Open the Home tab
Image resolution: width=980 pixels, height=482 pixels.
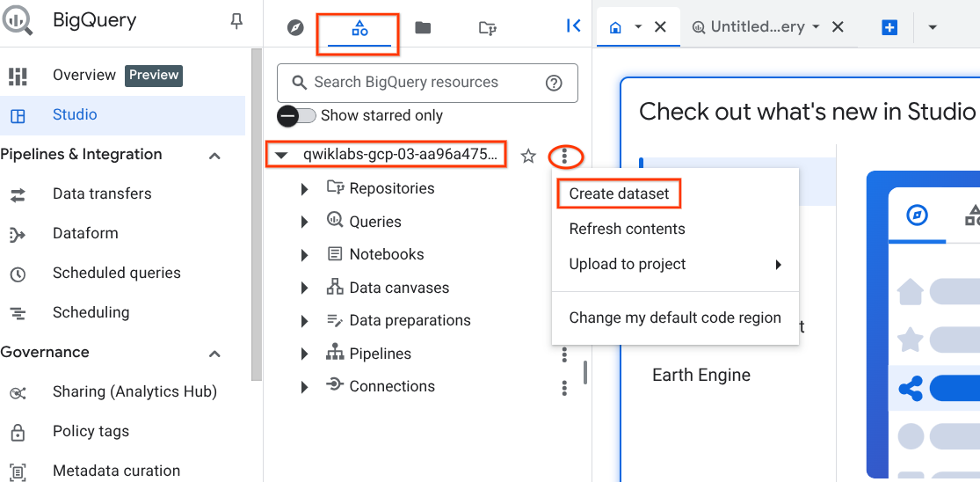point(615,27)
